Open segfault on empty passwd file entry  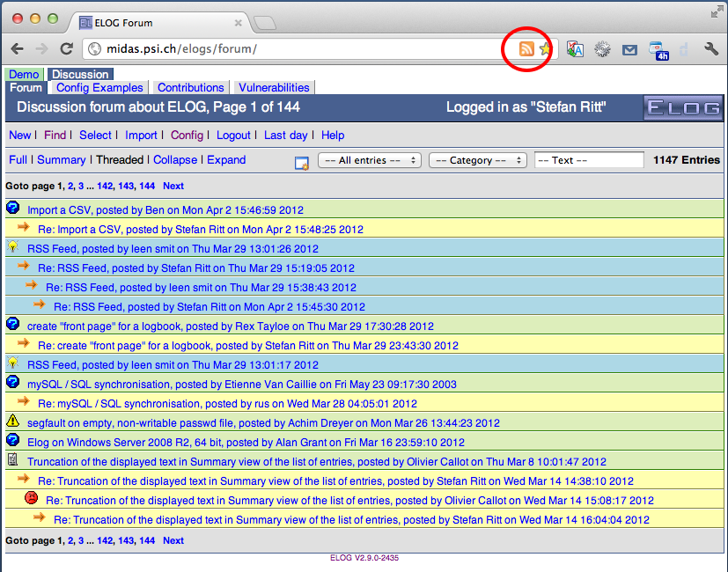[263, 423]
